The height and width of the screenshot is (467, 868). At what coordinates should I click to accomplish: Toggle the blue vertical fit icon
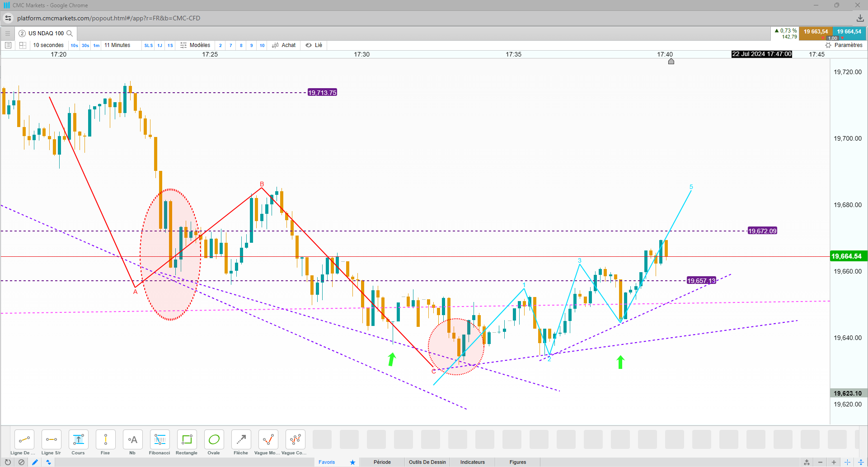(860, 462)
